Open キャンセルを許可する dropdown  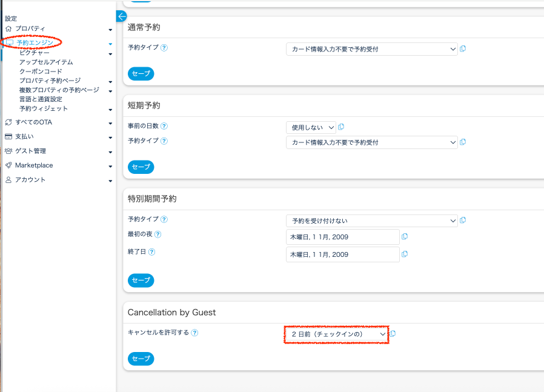pyautogui.click(x=336, y=334)
